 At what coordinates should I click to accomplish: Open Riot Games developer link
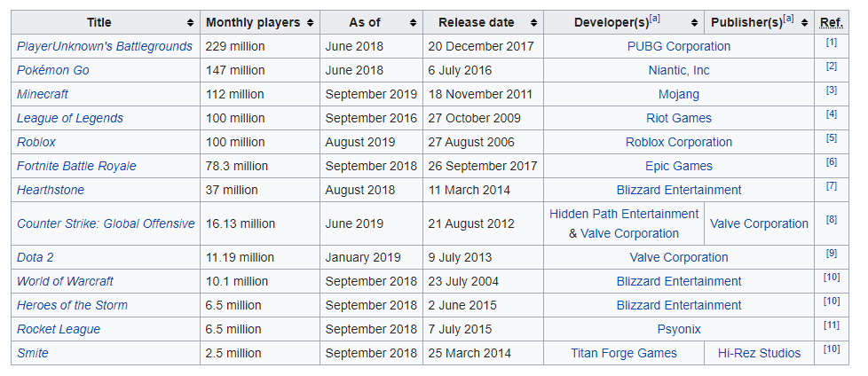click(679, 118)
